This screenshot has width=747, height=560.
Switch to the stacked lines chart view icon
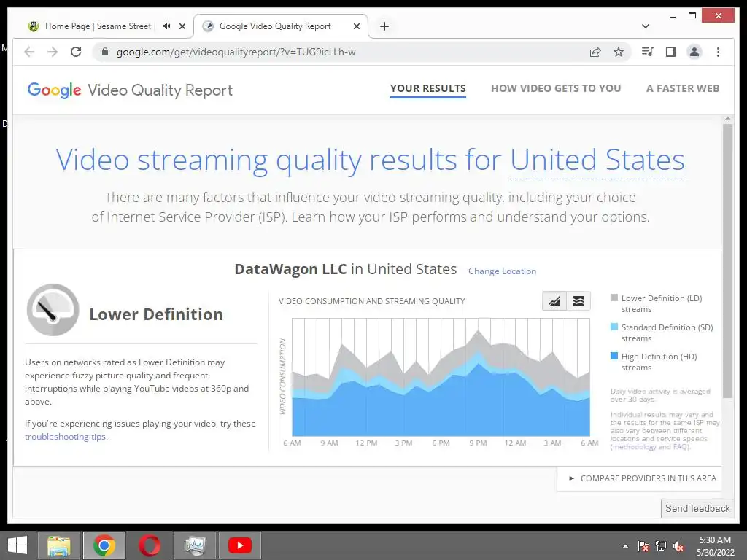578,301
